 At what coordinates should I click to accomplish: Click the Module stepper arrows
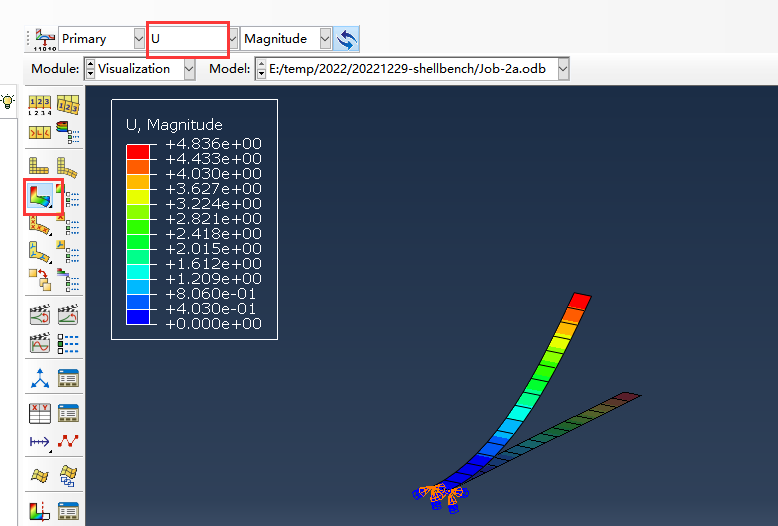(x=90, y=69)
